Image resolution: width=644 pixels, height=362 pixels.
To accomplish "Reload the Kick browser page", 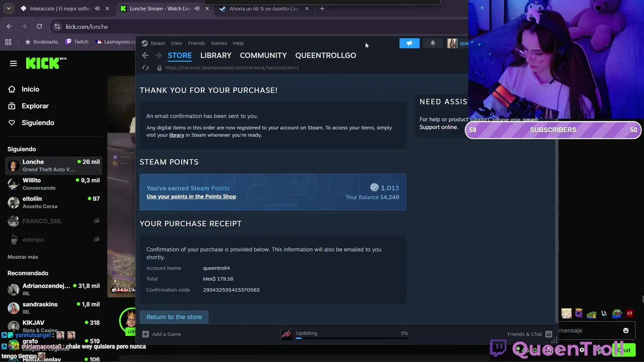I will (x=39, y=26).
